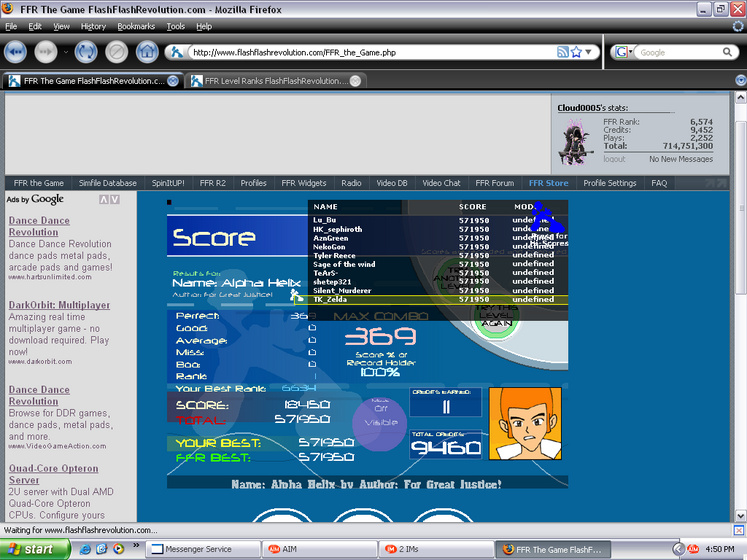Toggle the Off/Visible purple circle button

point(380,424)
